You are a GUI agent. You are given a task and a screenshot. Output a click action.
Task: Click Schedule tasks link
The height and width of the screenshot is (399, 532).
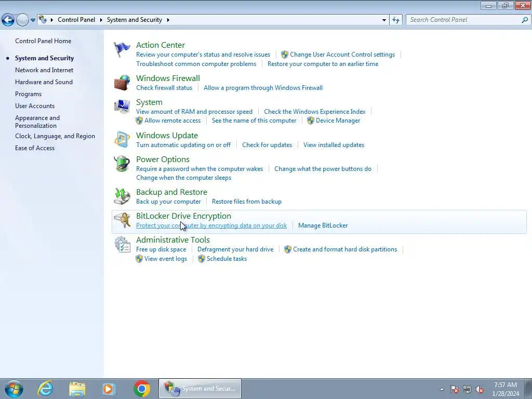pyautogui.click(x=227, y=259)
